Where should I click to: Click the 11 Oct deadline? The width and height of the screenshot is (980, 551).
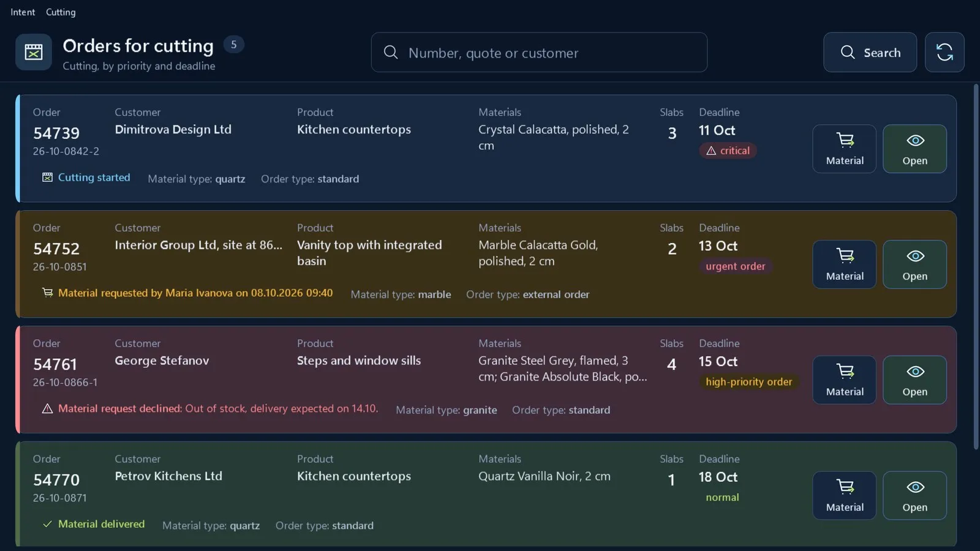(717, 130)
